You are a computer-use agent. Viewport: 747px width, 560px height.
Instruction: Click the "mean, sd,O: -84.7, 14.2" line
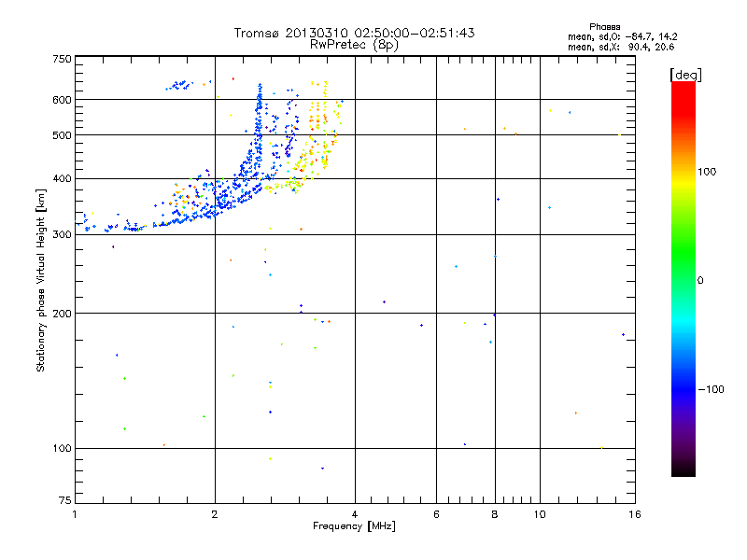click(x=622, y=36)
